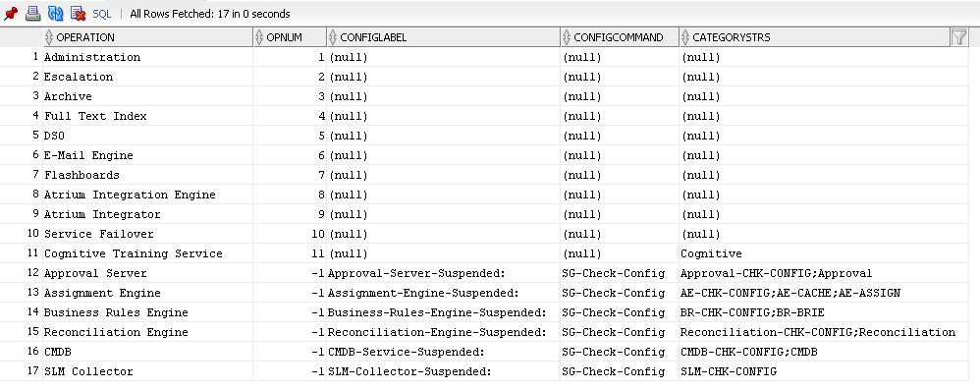Click the Reconciliation-CHK-CONFIG;Reconciliation cell

pyautogui.click(x=824, y=332)
